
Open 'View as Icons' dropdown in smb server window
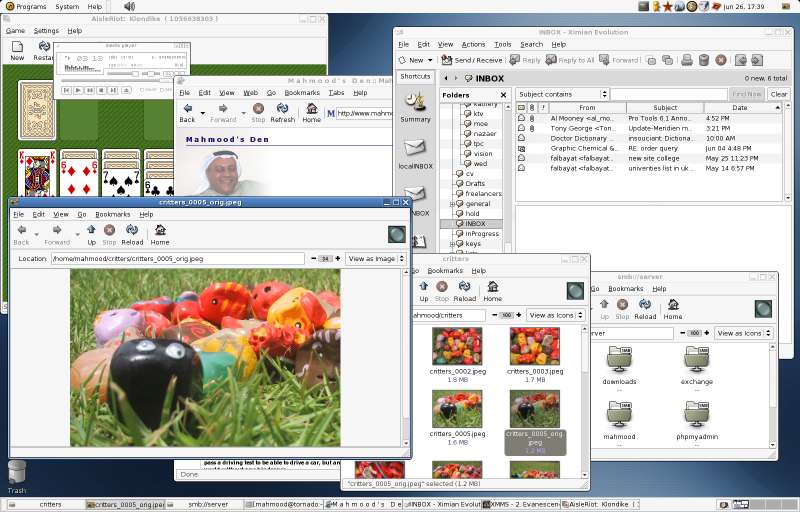[x=741, y=333]
